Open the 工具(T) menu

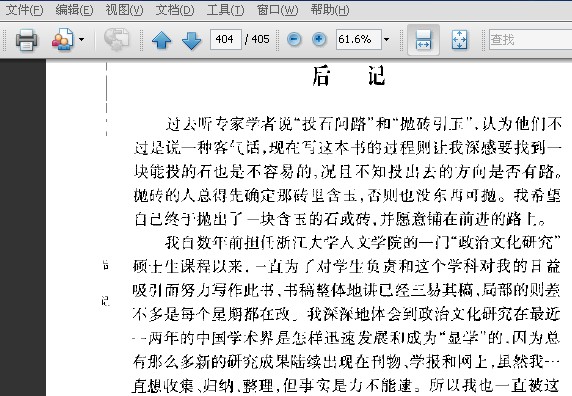[225, 10]
